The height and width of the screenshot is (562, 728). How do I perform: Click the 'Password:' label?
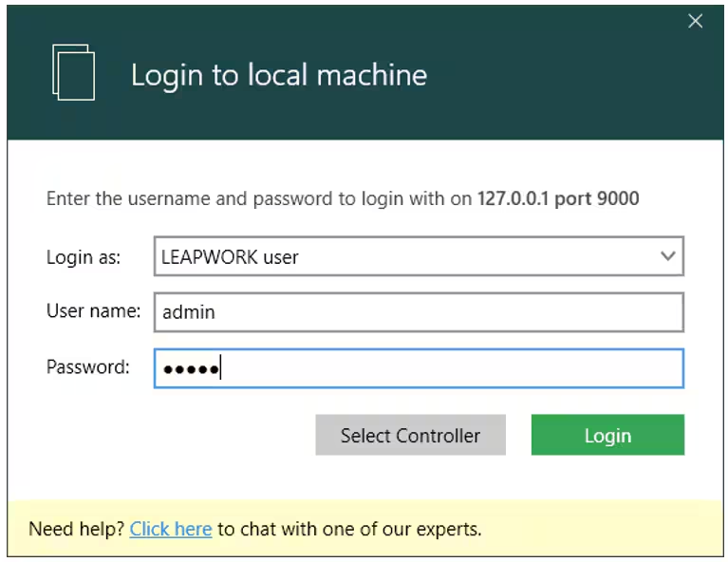click(x=88, y=366)
